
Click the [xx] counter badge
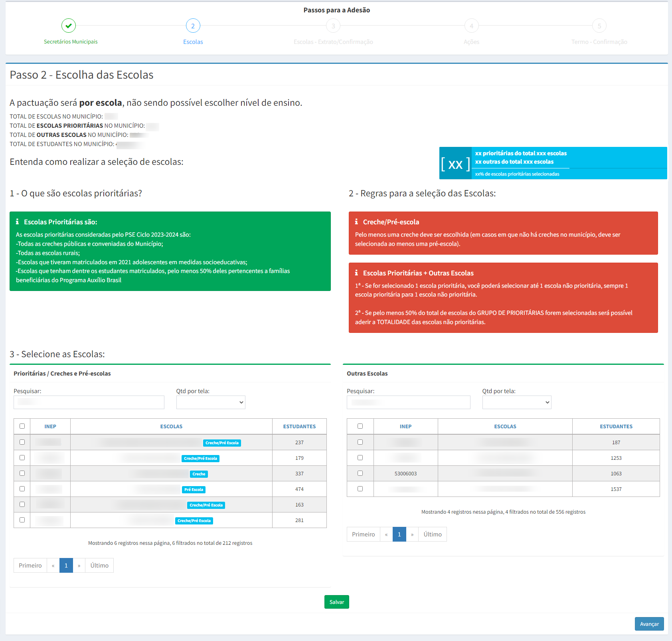[455, 164]
